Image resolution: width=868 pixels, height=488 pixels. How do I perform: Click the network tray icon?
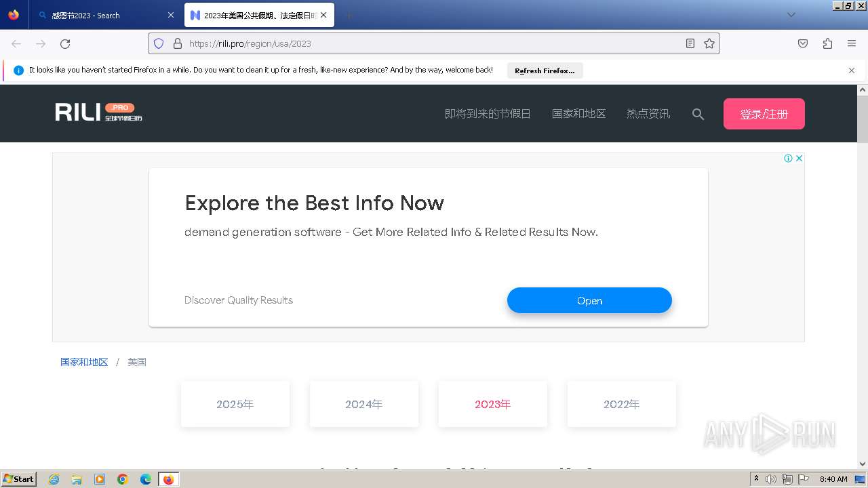tap(787, 479)
